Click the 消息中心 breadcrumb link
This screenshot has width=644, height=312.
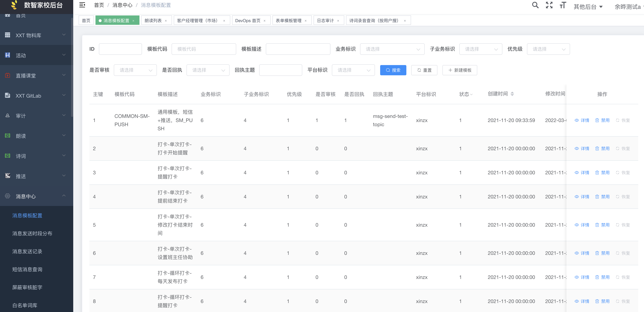(122, 5)
